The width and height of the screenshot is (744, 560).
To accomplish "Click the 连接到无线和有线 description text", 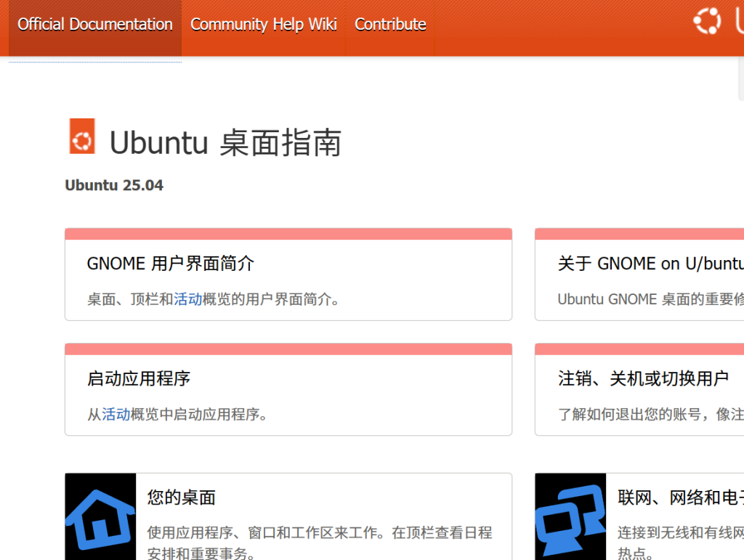I will [x=680, y=543].
